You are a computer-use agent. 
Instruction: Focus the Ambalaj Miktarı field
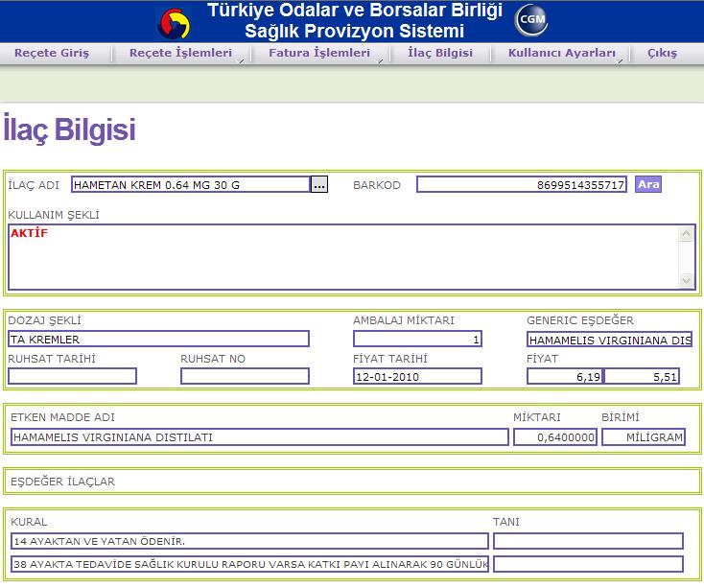pyautogui.click(x=417, y=339)
